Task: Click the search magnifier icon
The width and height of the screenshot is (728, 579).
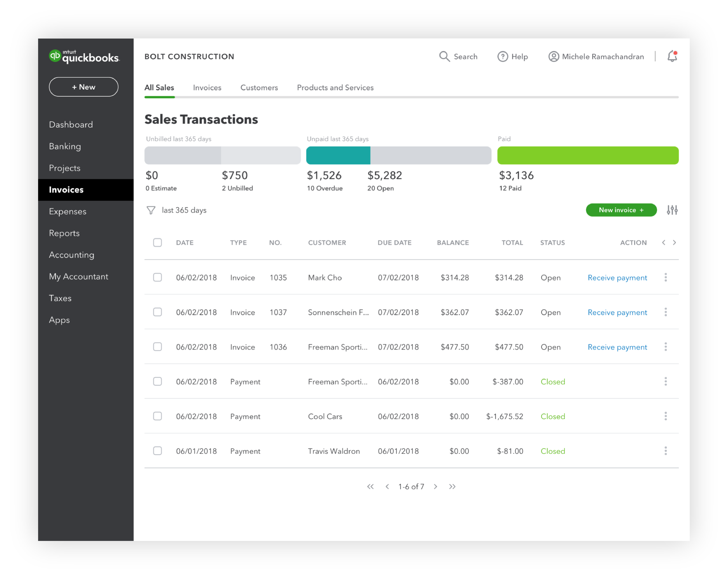Action: tap(444, 56)
